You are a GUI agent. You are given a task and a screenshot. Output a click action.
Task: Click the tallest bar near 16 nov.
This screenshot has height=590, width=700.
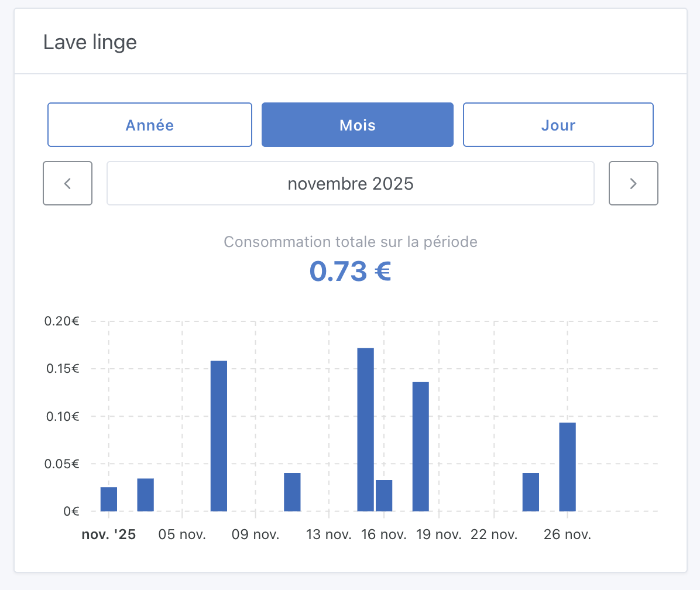coord(365,427)
